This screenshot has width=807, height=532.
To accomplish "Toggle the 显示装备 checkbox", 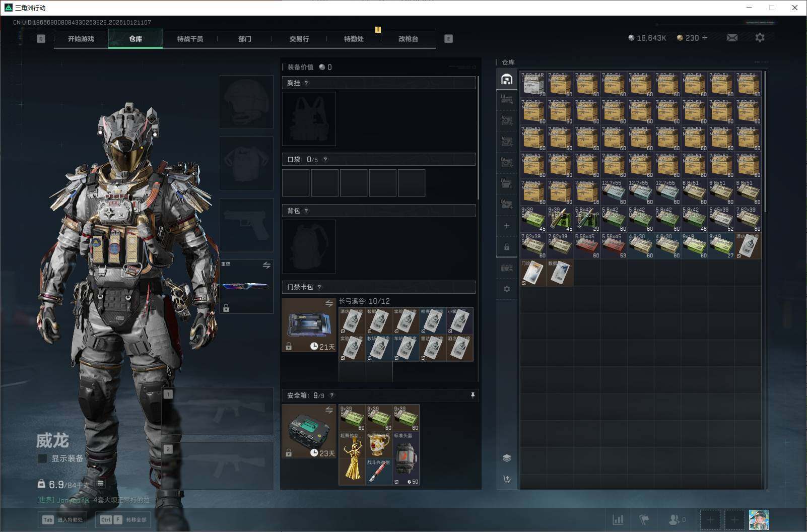I will pos(43,458).
